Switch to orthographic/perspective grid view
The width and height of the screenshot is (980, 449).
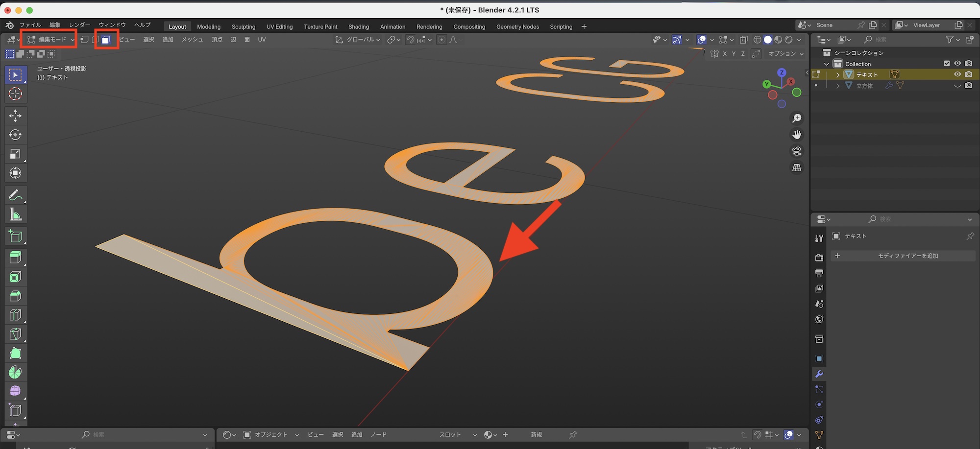(797, 168)
